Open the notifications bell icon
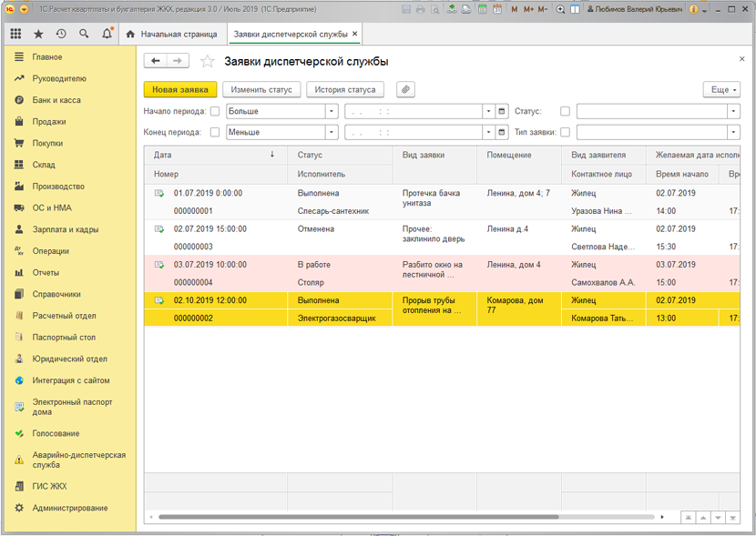 coord(107,34)
